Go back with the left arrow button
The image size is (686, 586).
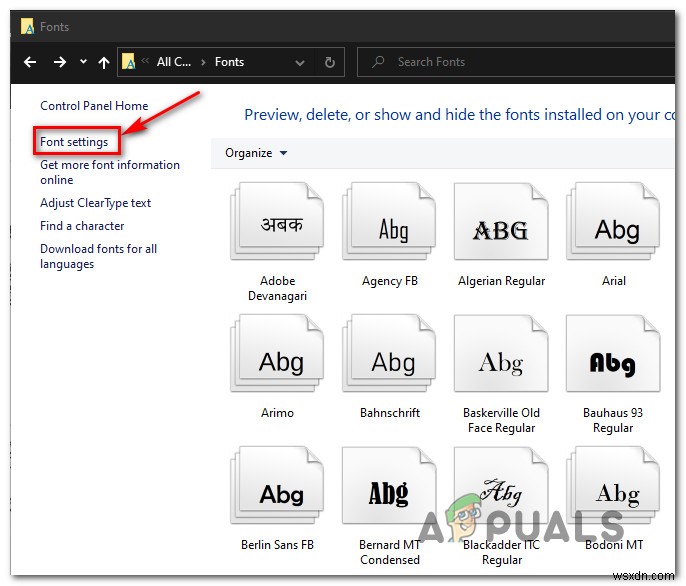(x=30, y=62)
